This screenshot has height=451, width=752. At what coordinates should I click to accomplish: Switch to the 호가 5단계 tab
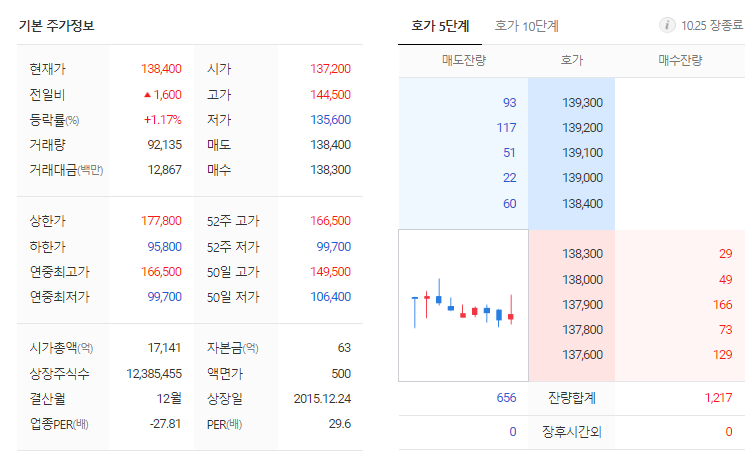point(440,26)
